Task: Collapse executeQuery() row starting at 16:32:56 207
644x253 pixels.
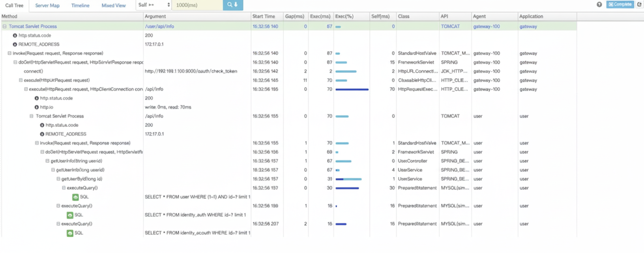Action: click(58, 224)
